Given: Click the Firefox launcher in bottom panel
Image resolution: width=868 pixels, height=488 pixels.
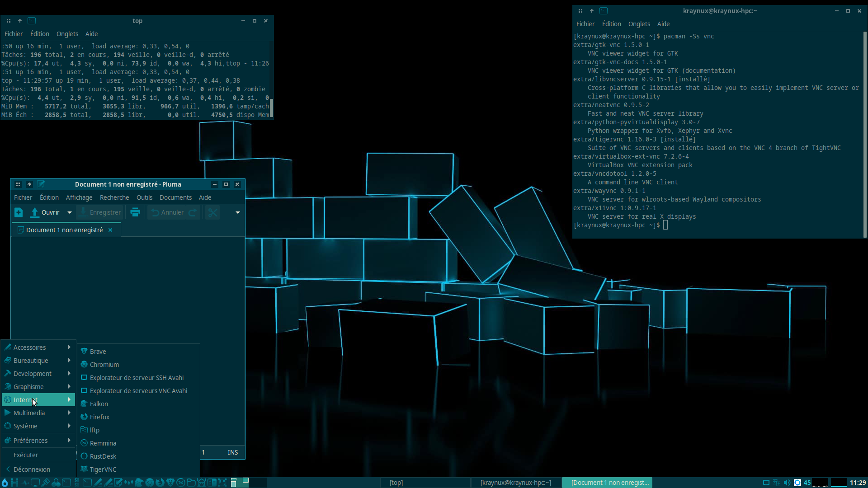Looking at the screenshot, I should pyautogui.click(x=160, y=483).
